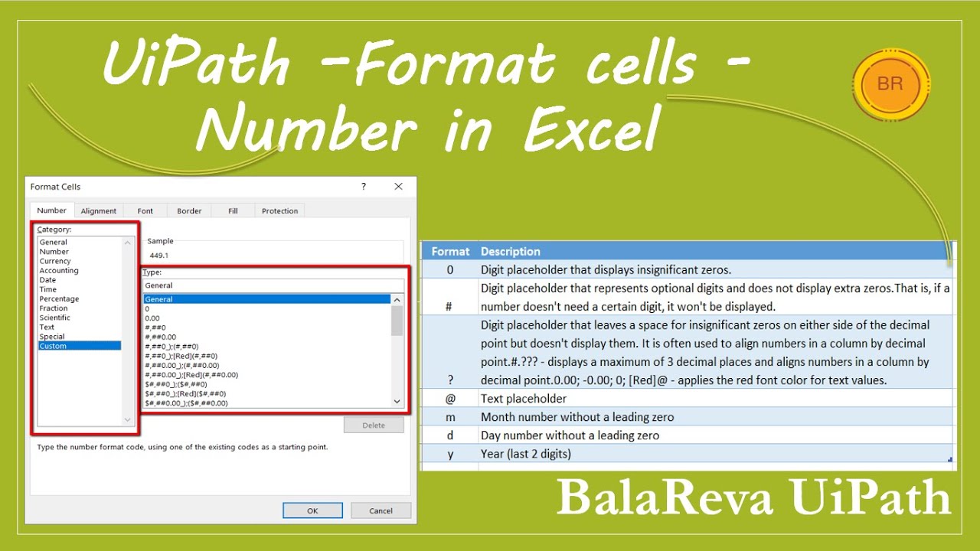This screenshot has height=551, width=980.
Task: Select Time category
Action: click(80, 289)
